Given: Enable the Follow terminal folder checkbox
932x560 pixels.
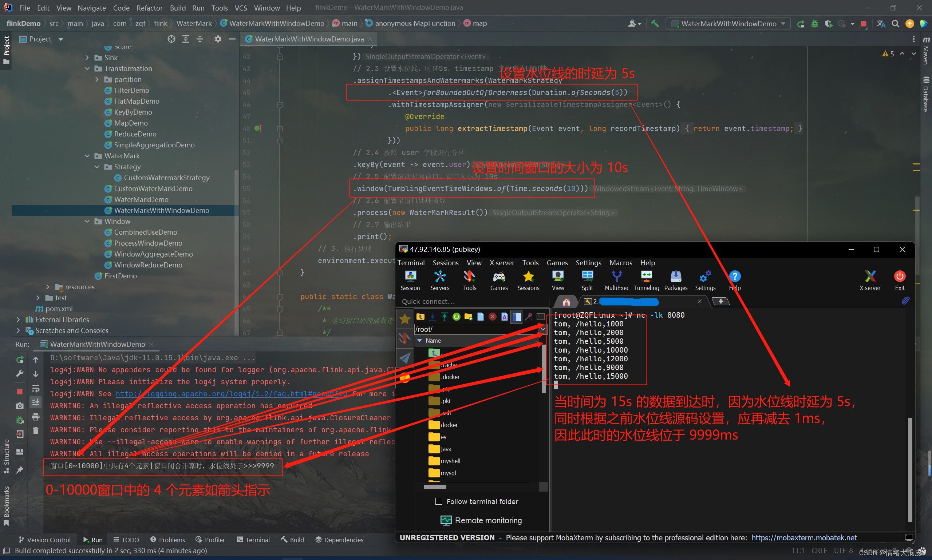Looking at the screenshot, I should pos(439,501).
